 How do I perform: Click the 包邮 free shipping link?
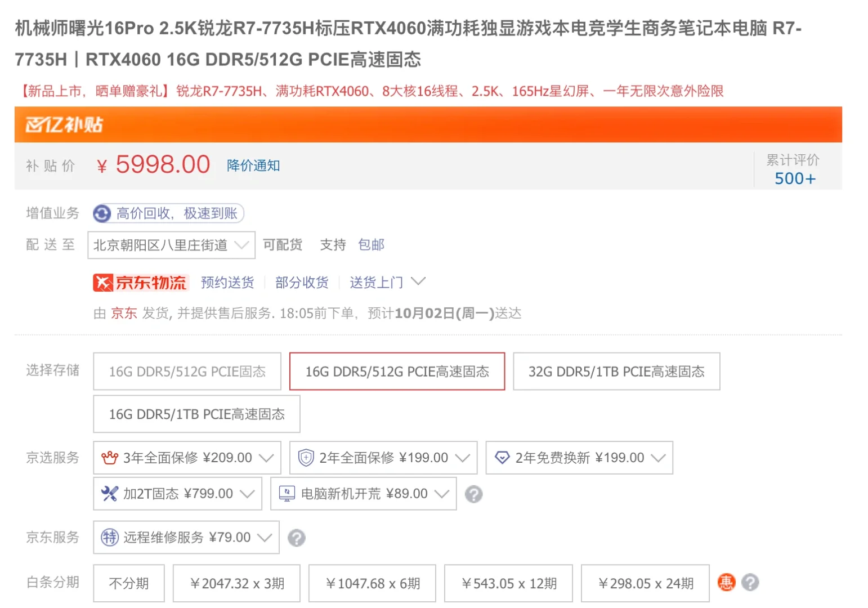[372, 245]
